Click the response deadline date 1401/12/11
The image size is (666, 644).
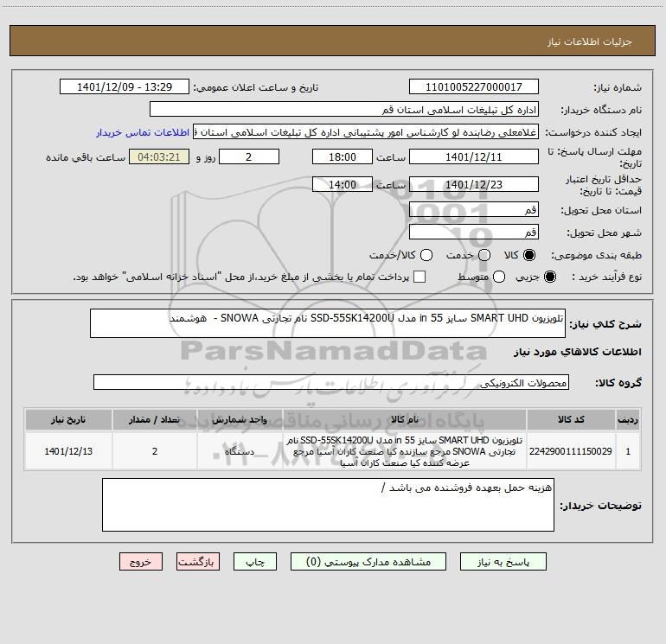(x=474, y=156)
